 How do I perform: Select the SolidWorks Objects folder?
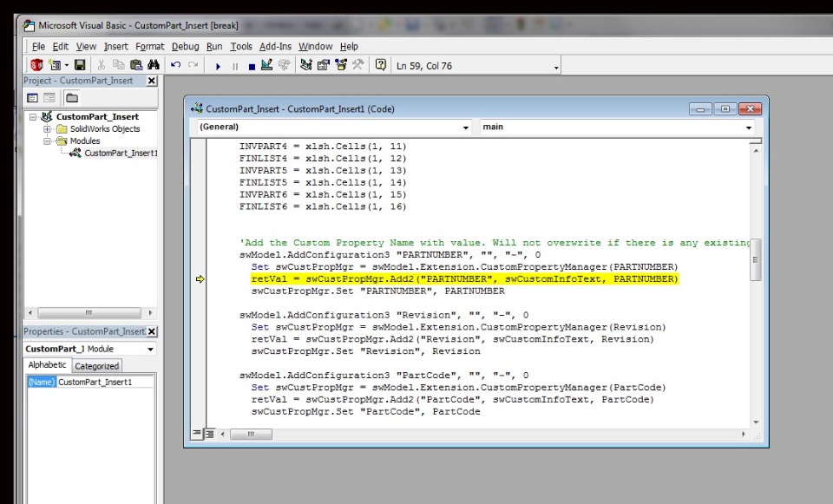point(105,129)
